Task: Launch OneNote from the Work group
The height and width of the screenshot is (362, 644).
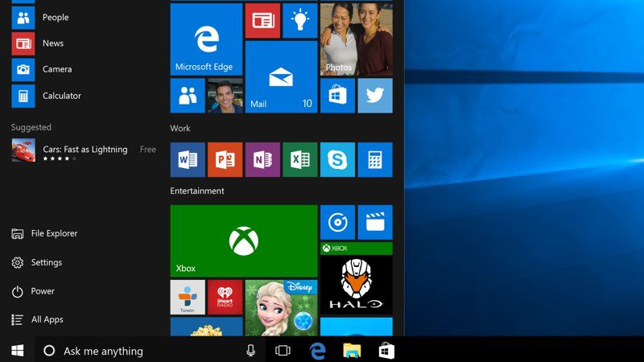Action: [x=263, y=159]
